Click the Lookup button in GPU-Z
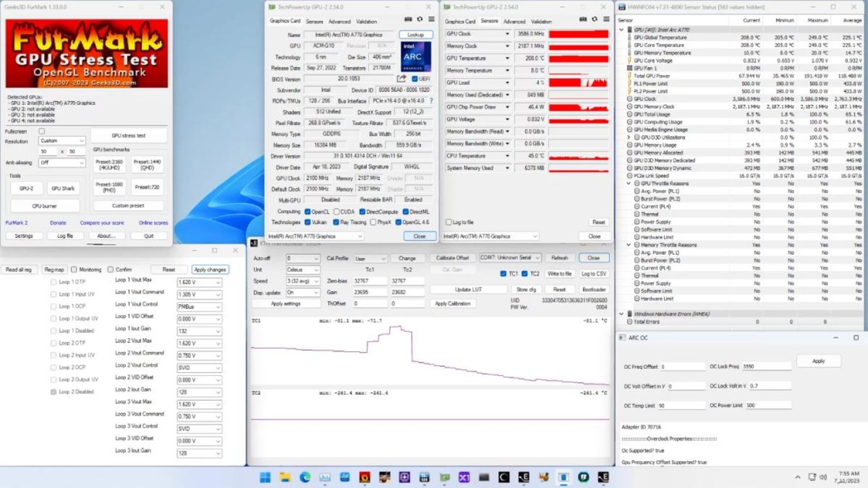The height and width of the screenshot is (488, 868). point(415,34)
